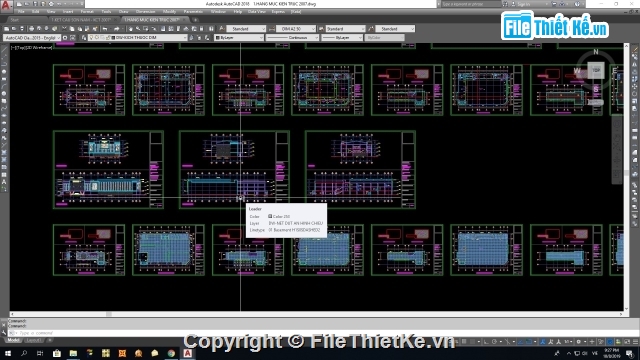The width and height of the screenshot is (640, 360).
Task: Click the Plot Preview icon
Action: 39,29
